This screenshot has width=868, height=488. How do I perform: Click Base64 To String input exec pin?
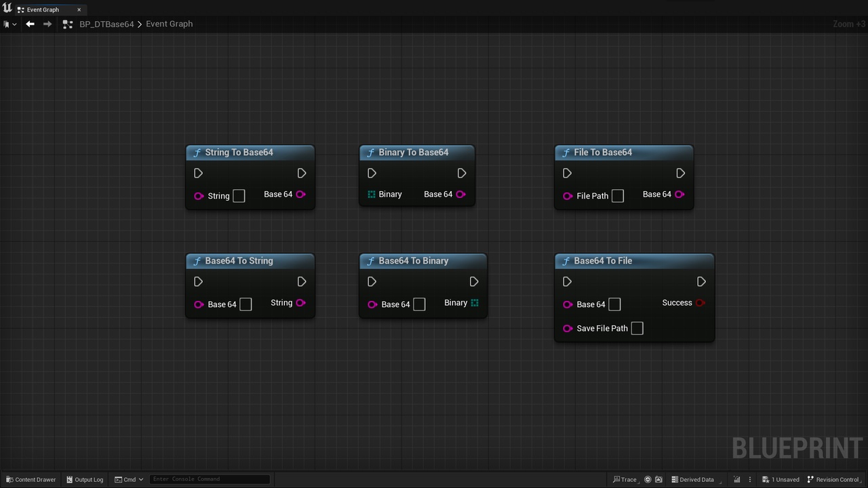click(x=198, y=282)
